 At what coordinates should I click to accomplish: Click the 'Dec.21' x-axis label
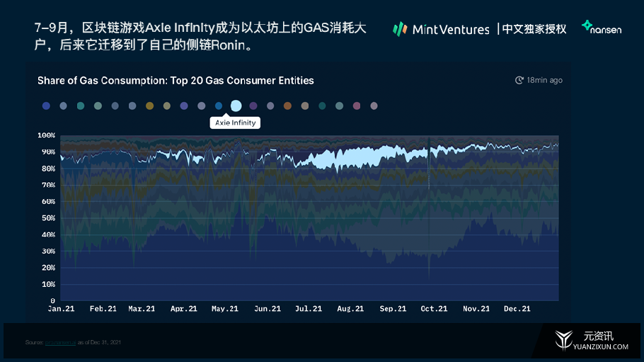[517, 309]
